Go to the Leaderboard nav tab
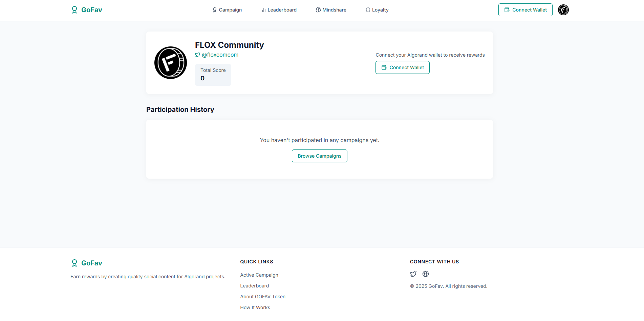Image resolution: width=644 pixels, height=321 pixels. (279, 10)
